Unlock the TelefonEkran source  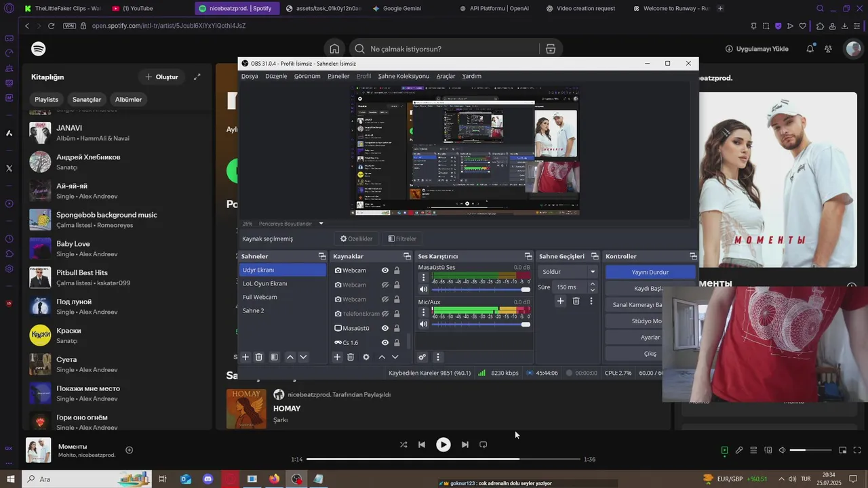397,314
